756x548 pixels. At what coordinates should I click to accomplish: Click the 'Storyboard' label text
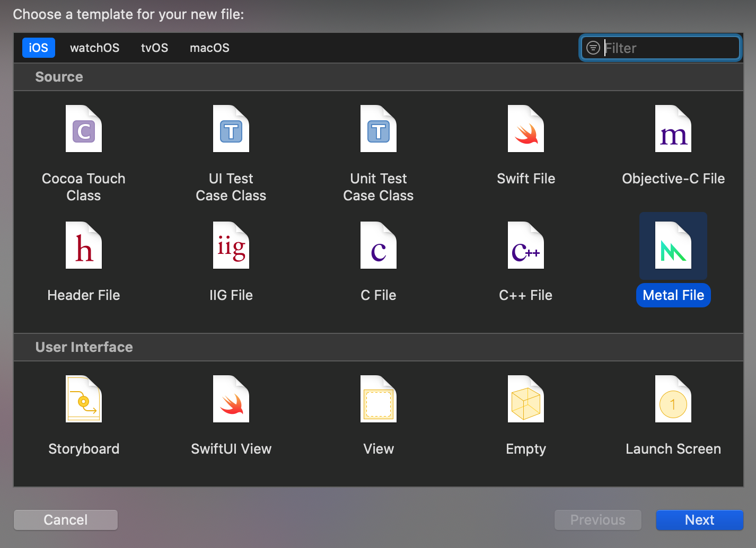(x=84, y=449)
